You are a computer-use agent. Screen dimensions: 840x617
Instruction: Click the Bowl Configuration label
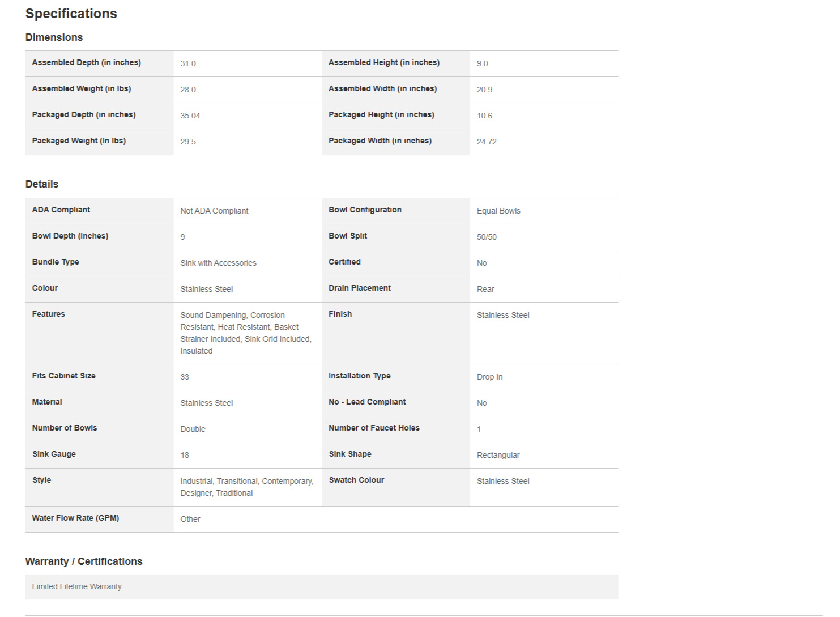pos(365,210)
